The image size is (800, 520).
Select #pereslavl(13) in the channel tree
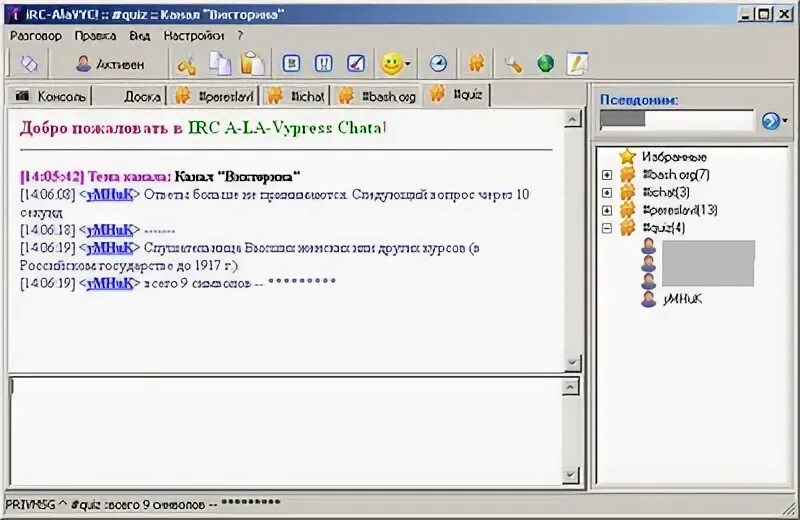(680, 210)
